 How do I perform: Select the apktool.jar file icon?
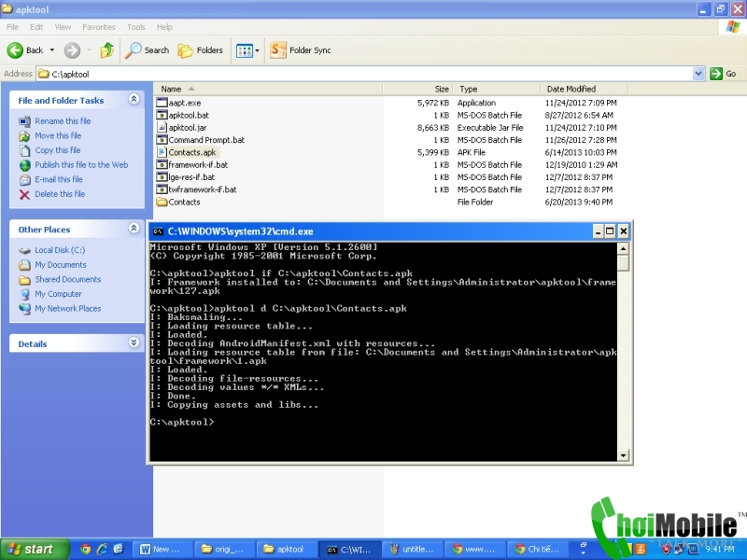(162, 127)
